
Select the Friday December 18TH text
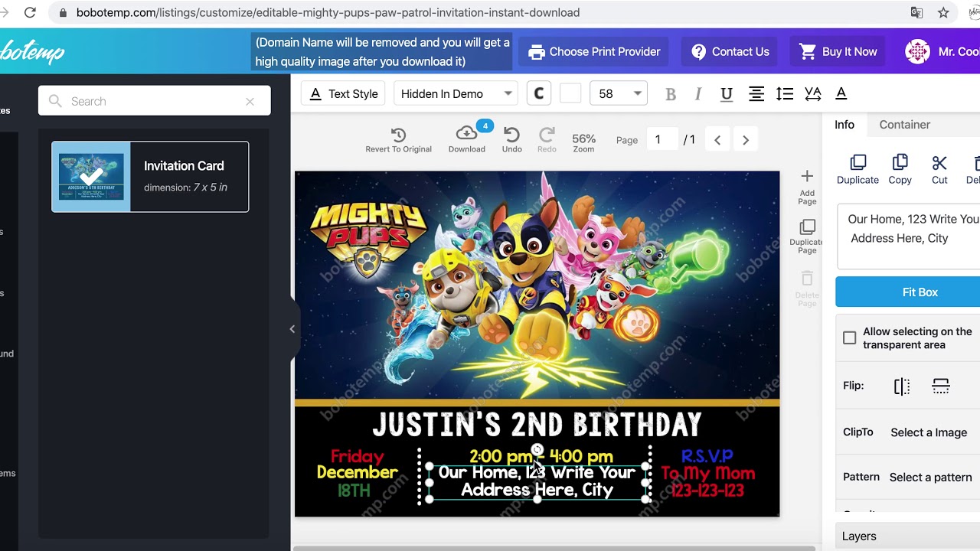click(x=357, y=473)
